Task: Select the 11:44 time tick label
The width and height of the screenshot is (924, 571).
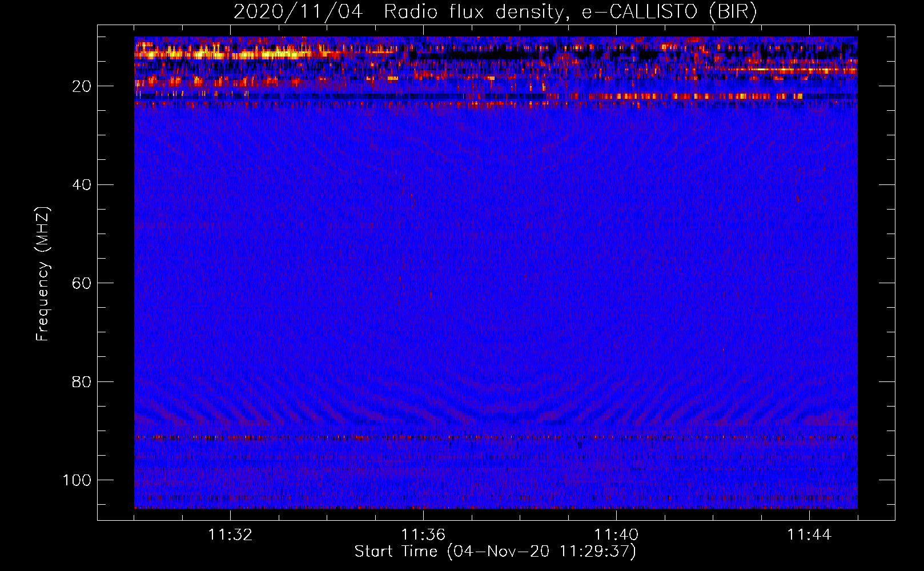Action: click(809, 535)
